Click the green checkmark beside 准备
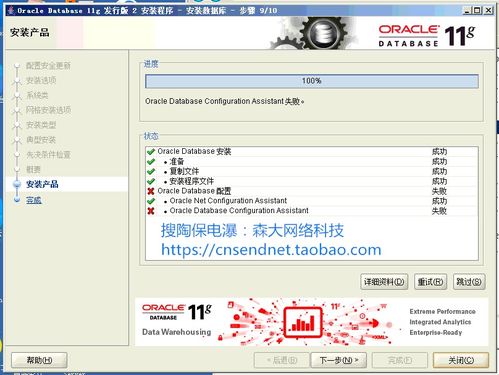This screenshot has height=375, width=499. 151,162
